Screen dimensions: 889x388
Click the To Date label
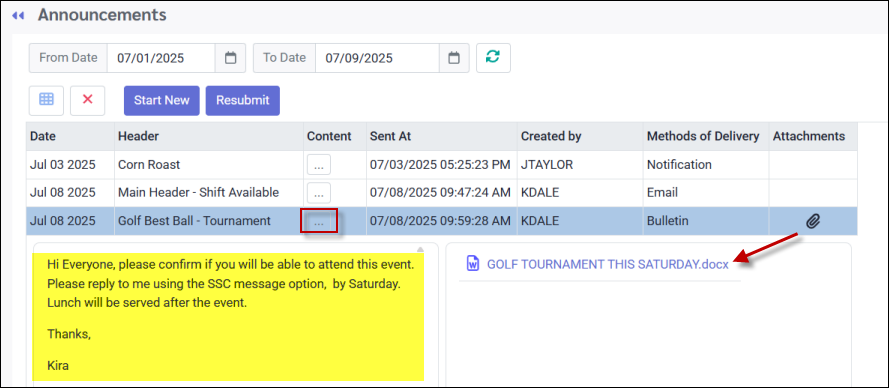284,58
